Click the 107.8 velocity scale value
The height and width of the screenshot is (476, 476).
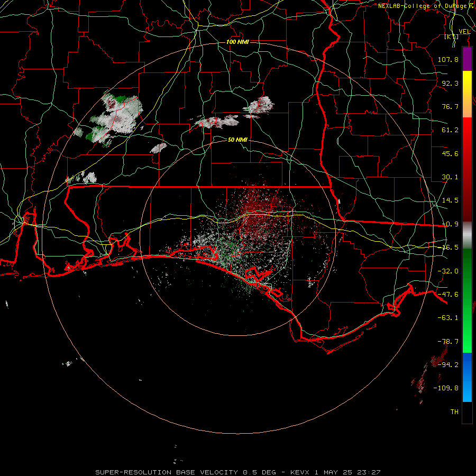(448, 59)
